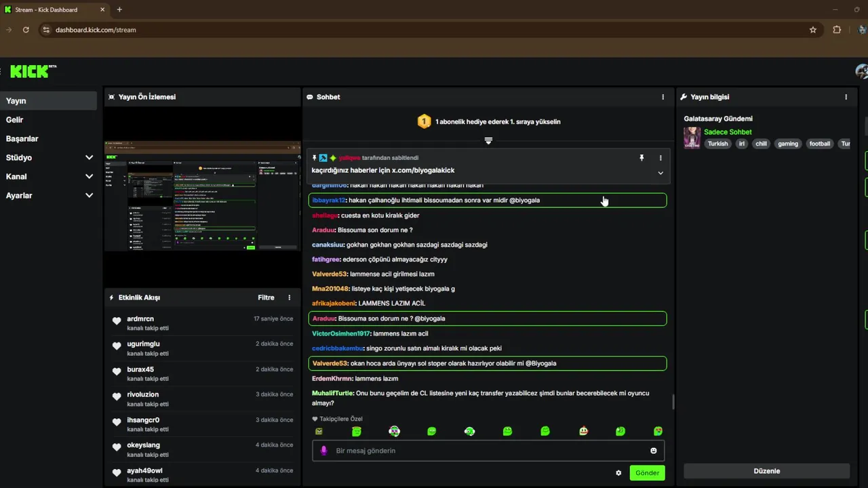The height and width of the screenshot is (488, 868).
Task: Click username ibbayrak12 in chat
Action: (329, 201)
